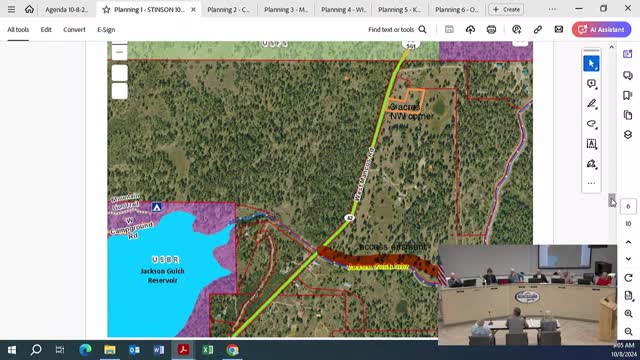The height and width of the screenshot is (360, 640).
Task: Rotate the page view
Action: [628, 278]
